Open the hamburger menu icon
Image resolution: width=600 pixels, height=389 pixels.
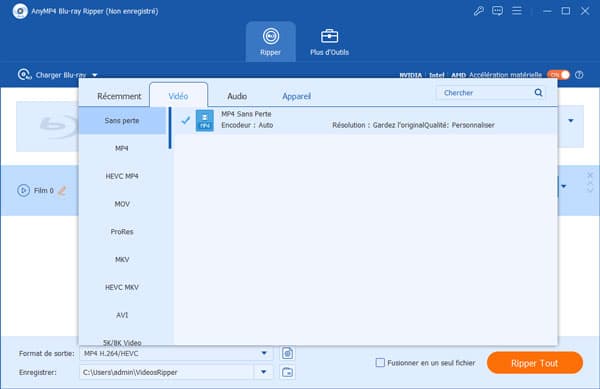point(517,11)
